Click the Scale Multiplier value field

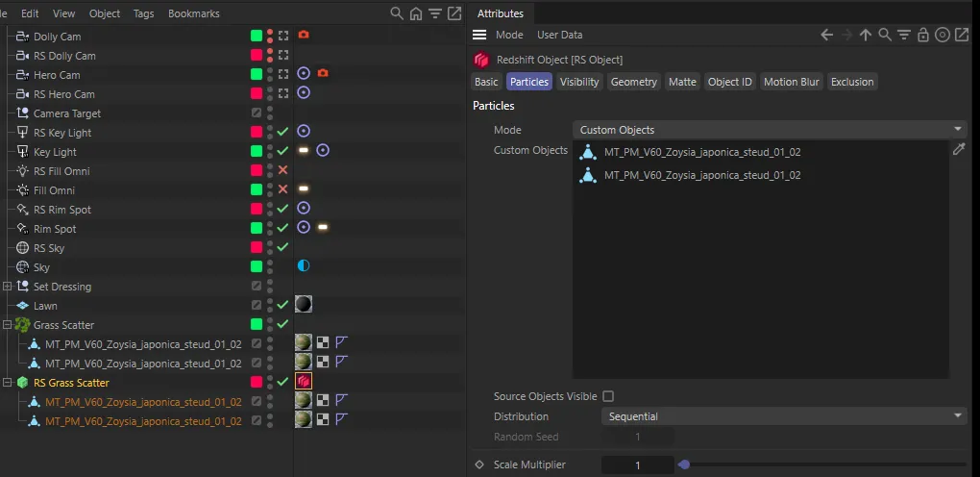click(x=638, y=465)
